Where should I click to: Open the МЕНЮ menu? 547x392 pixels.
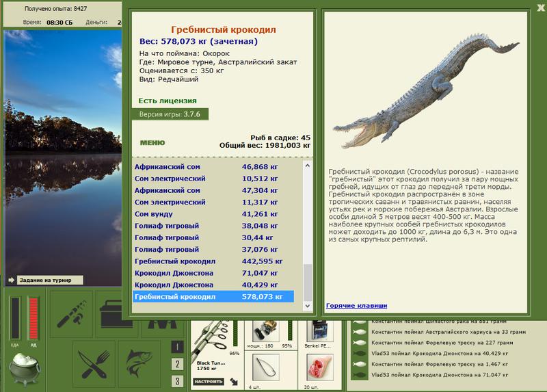pos(152,143)
